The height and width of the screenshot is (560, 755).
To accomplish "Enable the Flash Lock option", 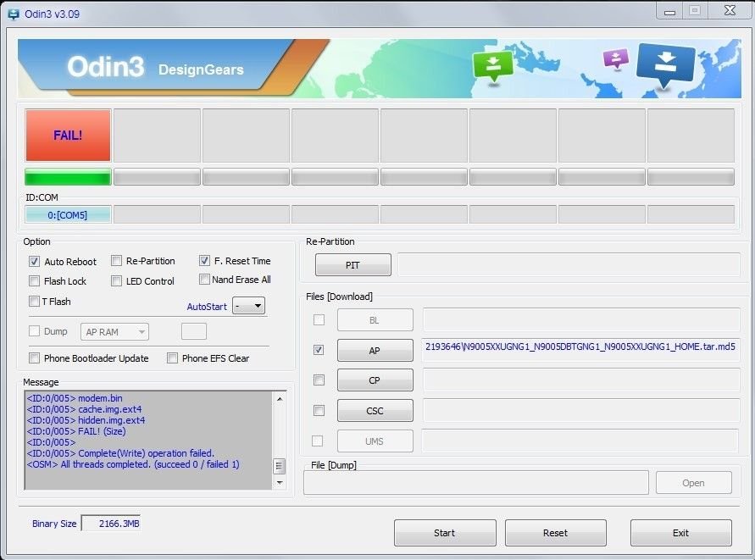I will point(34,280).
